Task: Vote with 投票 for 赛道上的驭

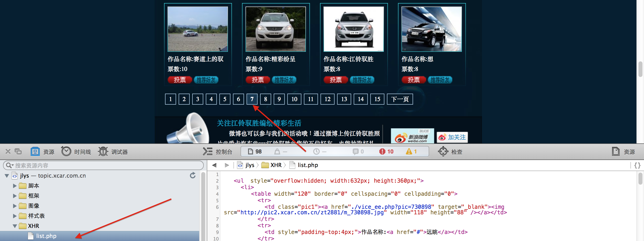Action: point(180,80)
